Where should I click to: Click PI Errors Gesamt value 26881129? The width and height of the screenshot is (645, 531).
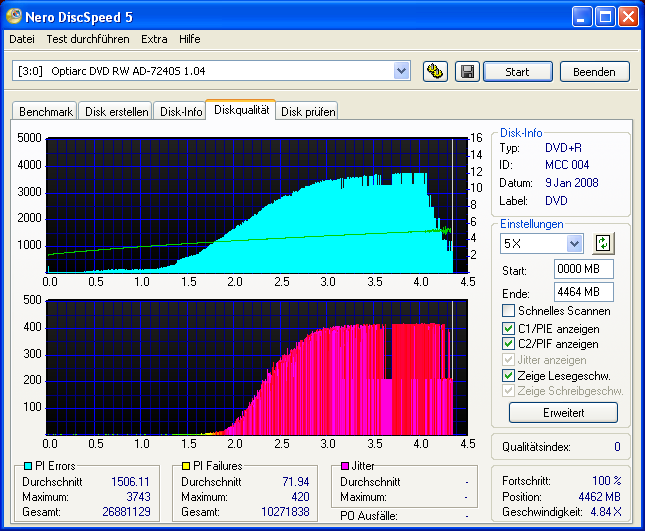pos(126,512)
